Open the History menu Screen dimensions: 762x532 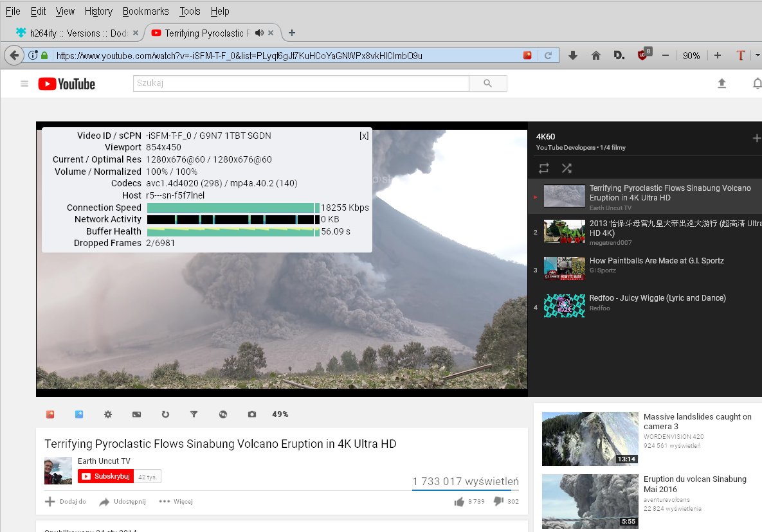coord(98,11)
